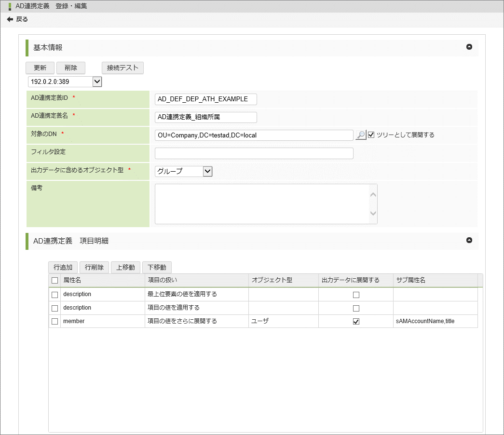Collapse the AD連携定義 項目明細 section

(469, 240)
